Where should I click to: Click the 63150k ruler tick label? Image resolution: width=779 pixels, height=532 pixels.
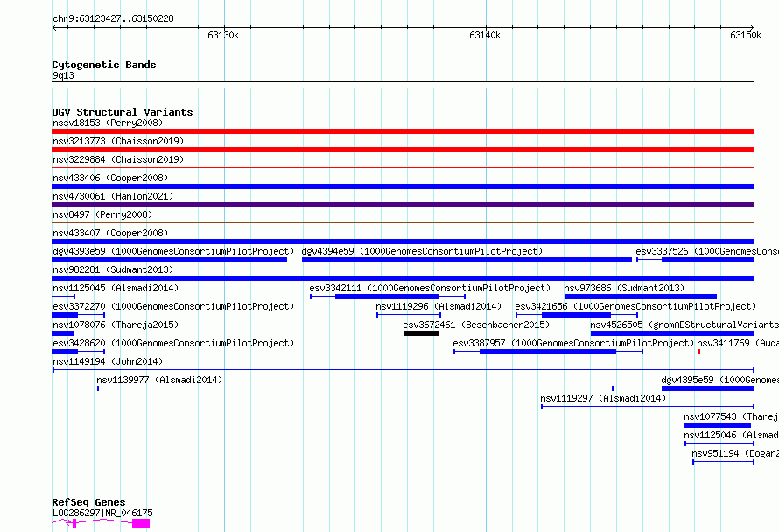click(746, 35)
